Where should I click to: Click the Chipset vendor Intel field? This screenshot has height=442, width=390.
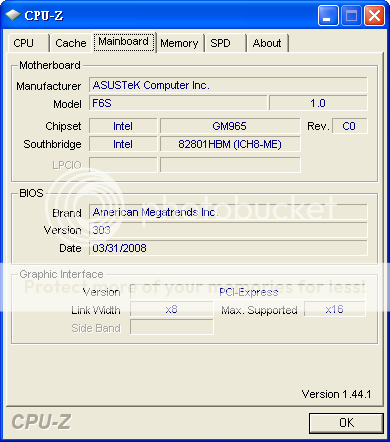point(123,126)
